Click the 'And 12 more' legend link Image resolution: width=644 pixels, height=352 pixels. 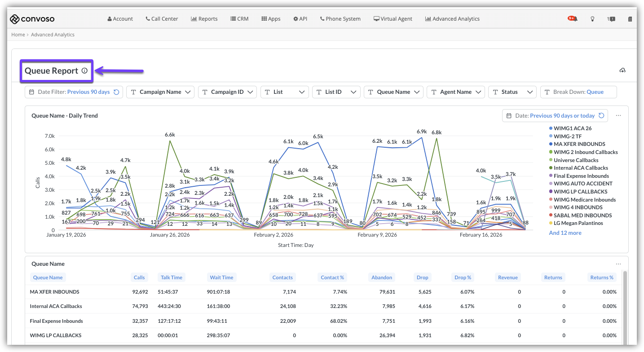coord(565,233)
